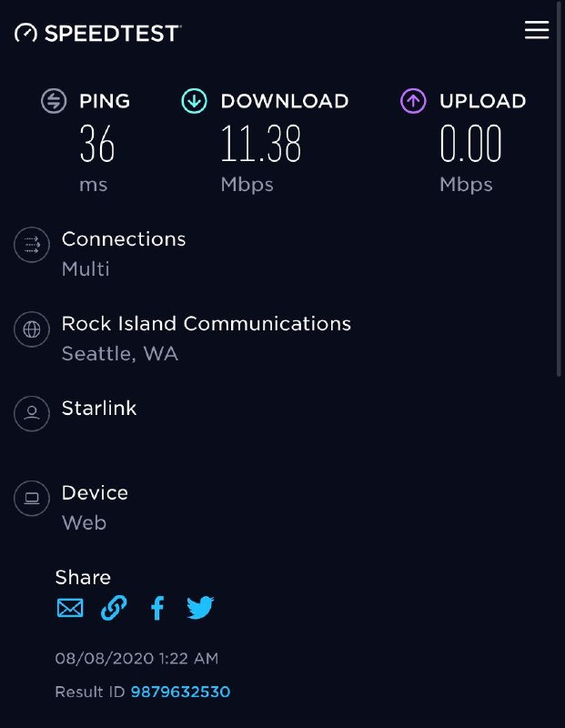This screenshot has width=565, height=728.
Task: Open the Result ID 9879632530 link
Action: (178, 692)
